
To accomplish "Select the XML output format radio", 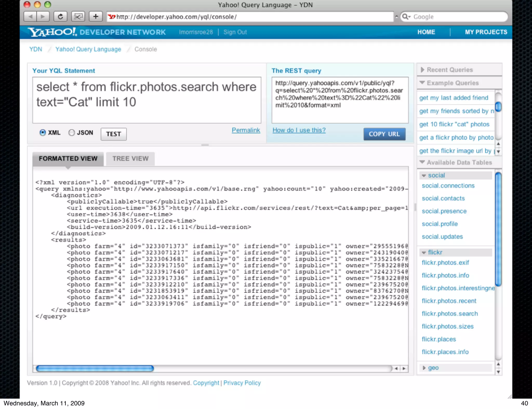I will click(x=43, y=133).
